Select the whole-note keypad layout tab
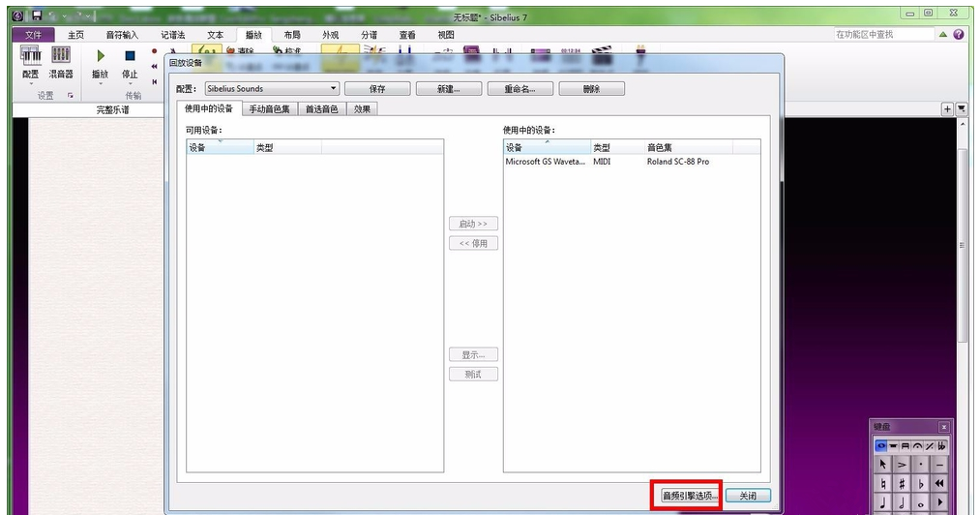This screenshot has width=980, height=515. click(880, 446)
